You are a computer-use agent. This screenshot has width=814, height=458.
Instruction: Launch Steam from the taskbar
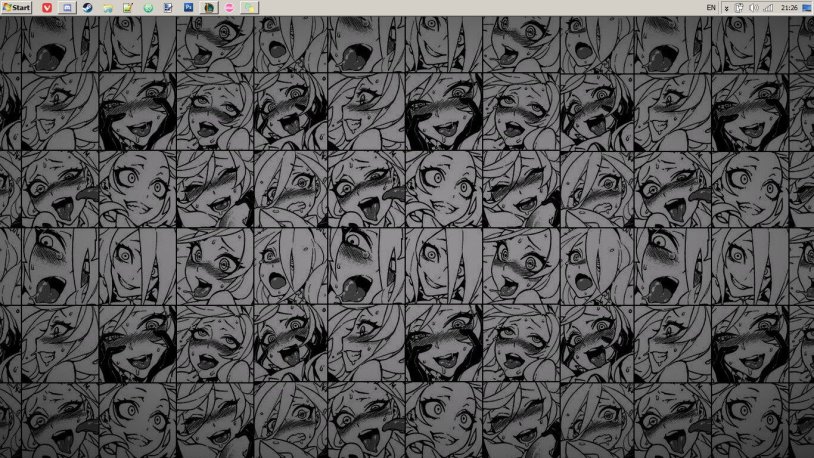87,7
